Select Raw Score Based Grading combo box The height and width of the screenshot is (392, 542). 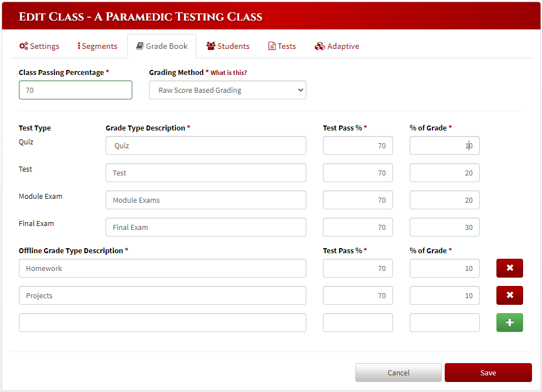227,90
